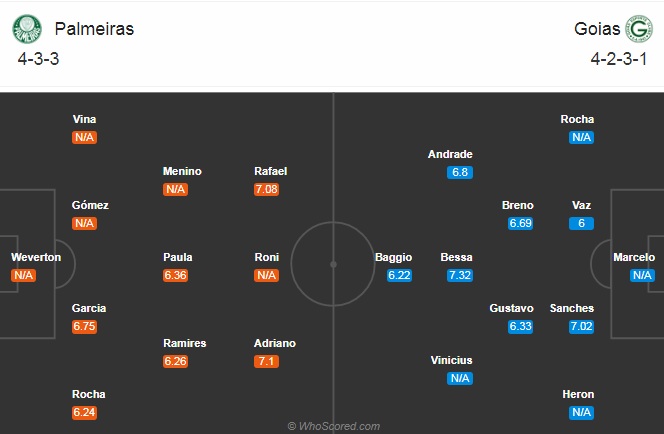Click the Goias club crest icon

click(639, 29)
